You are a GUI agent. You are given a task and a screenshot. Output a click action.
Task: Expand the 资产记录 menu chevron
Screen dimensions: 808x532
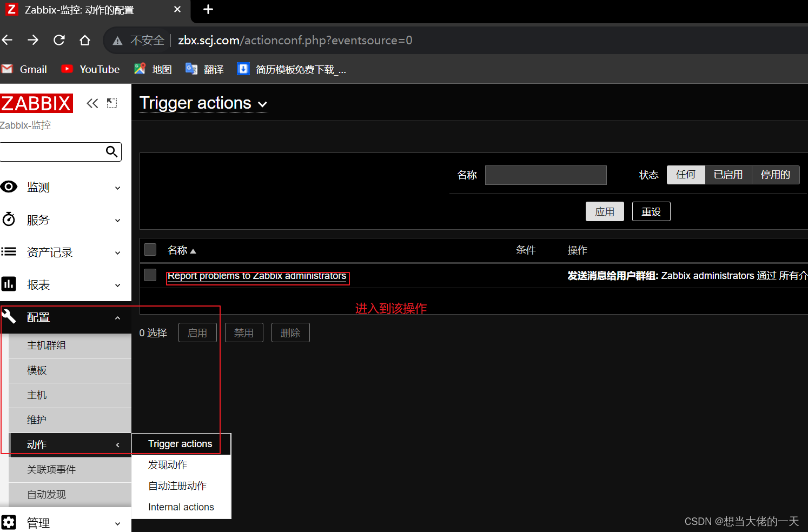117,253
